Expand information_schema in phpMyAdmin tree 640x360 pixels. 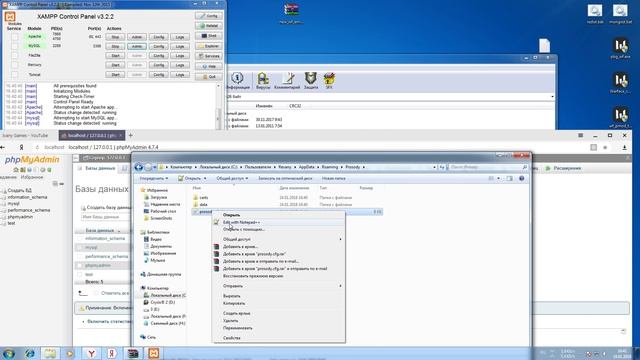(4, 198)
